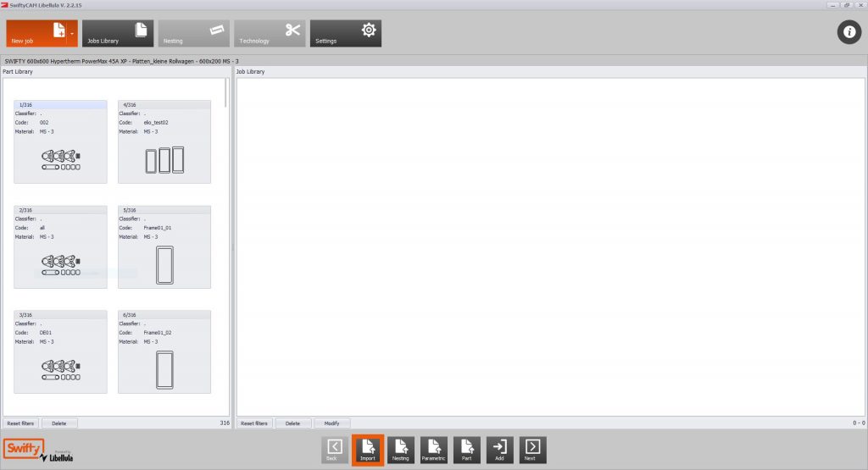Click the Part Library vertical scrollbar
Viewport: 868px width, 470px height.
(226, 93)
